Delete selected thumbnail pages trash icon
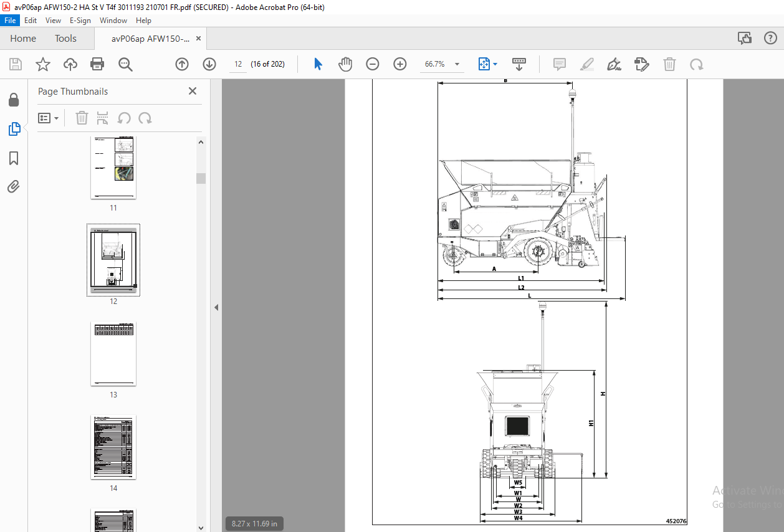 (x=82, y=118)
